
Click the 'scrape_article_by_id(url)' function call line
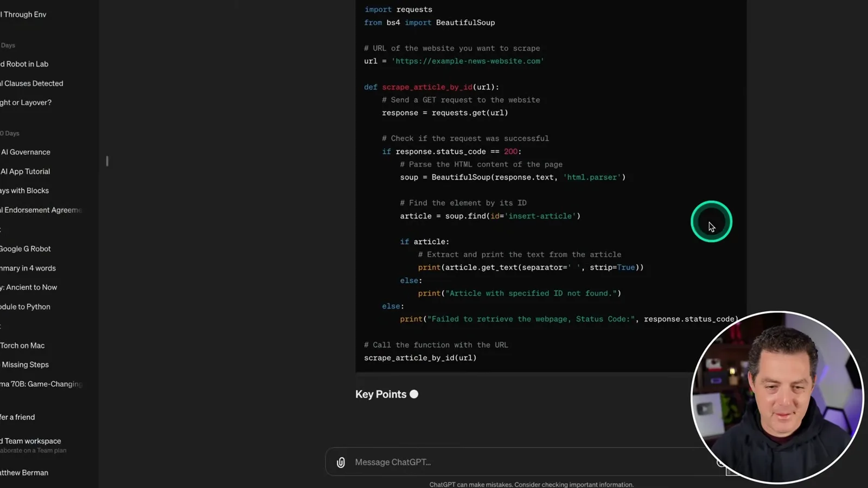420,358
